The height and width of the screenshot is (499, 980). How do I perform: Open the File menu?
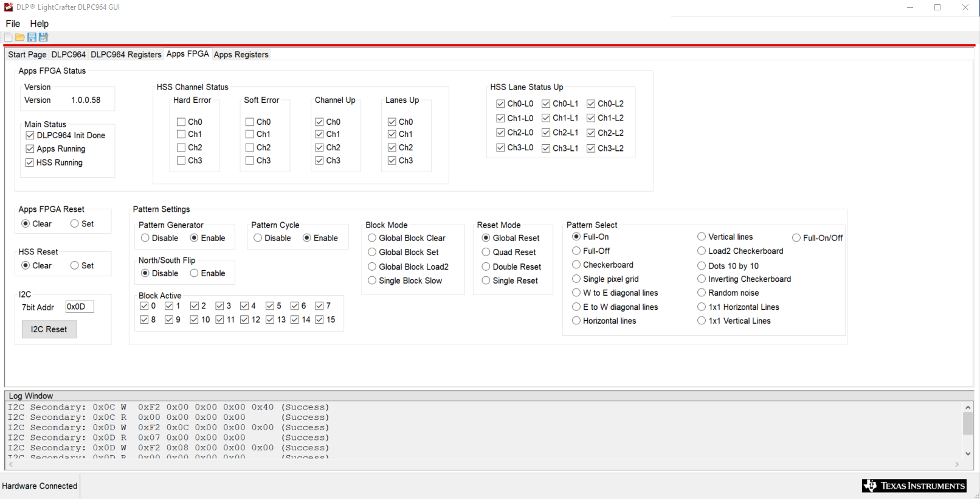[x=13, y=24]
